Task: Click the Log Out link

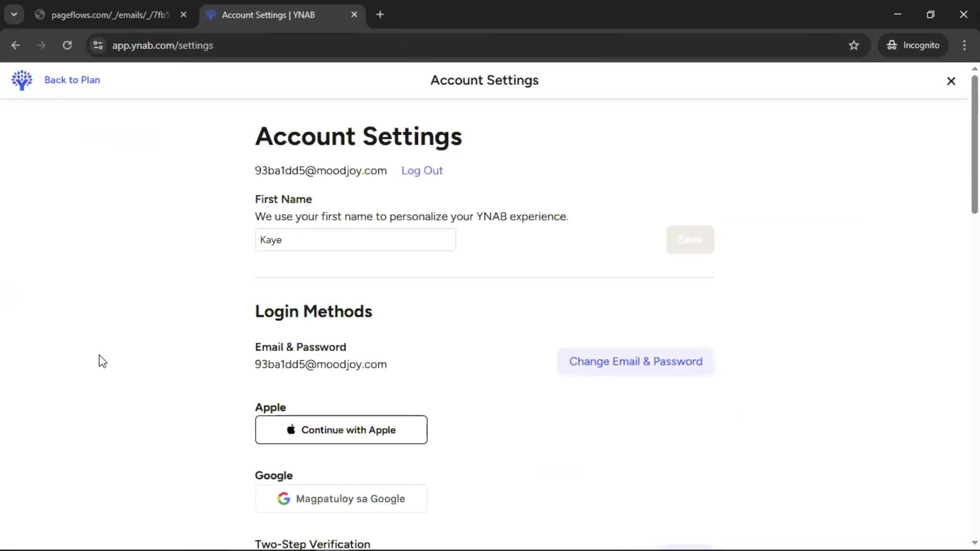Action: [422, 170]
